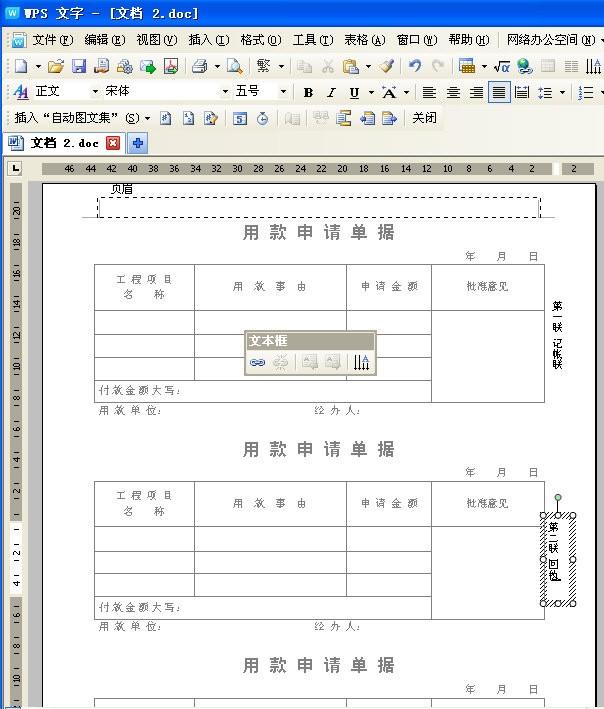Click the 关闭 header toolbar button

click(424, 118)
